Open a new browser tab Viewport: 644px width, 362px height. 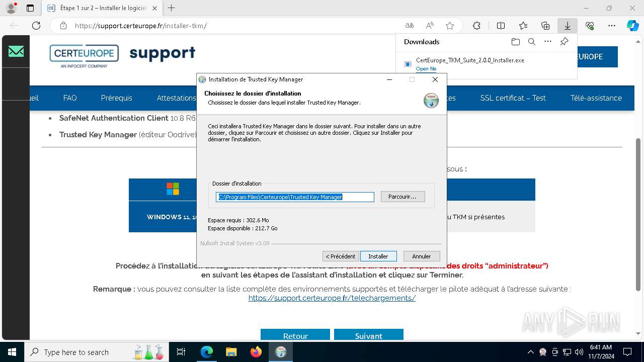click(171, 8)
